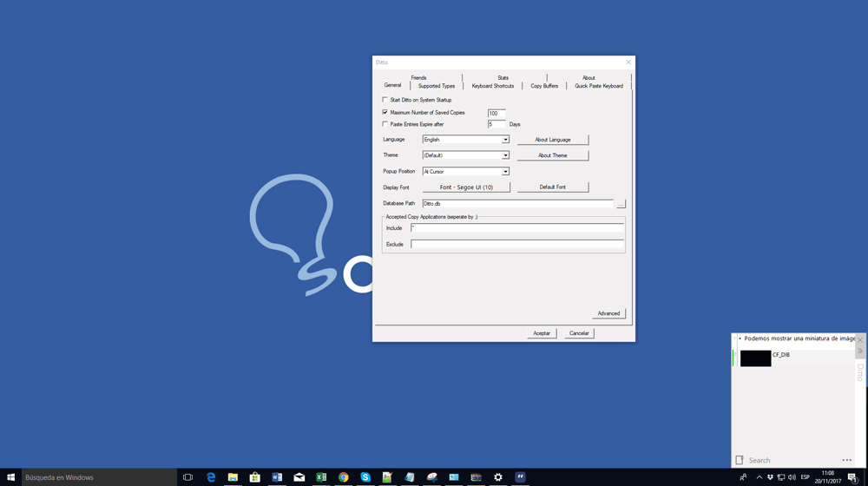Click the Font - Segoe UI (10) button

[x=466, y=187]
